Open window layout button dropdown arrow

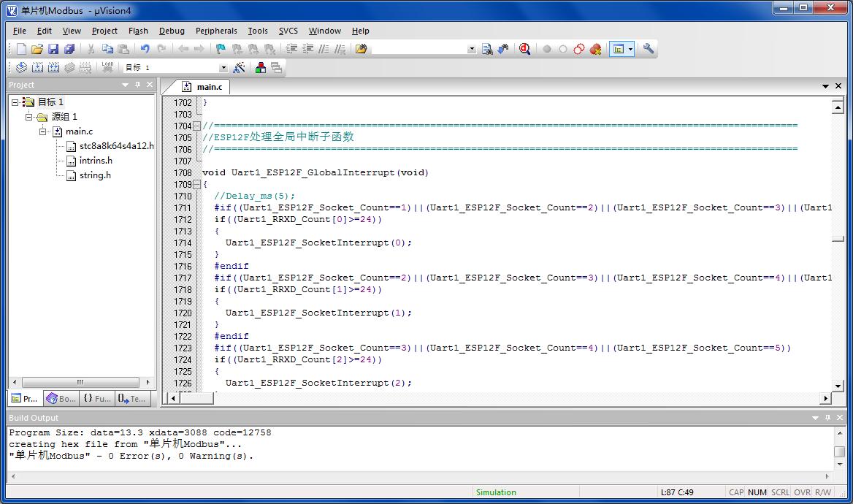pyautogui.click(x=630, y=49)
